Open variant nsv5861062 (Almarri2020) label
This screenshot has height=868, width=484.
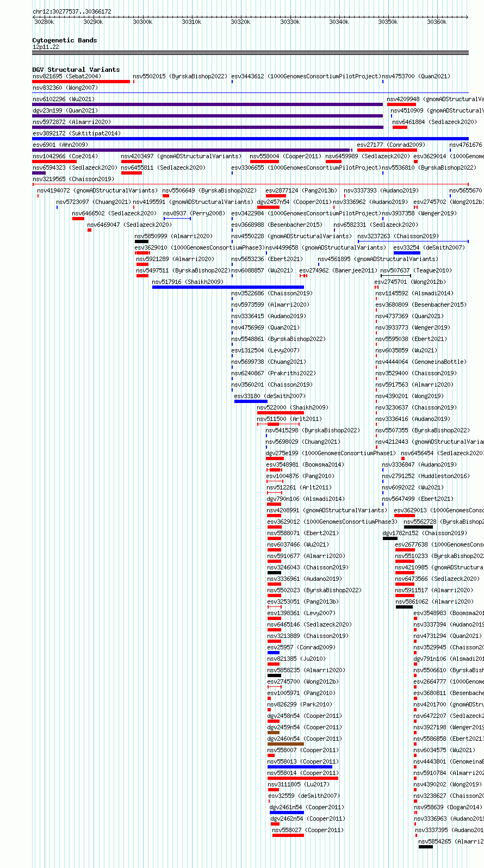[x=435, y=602]
